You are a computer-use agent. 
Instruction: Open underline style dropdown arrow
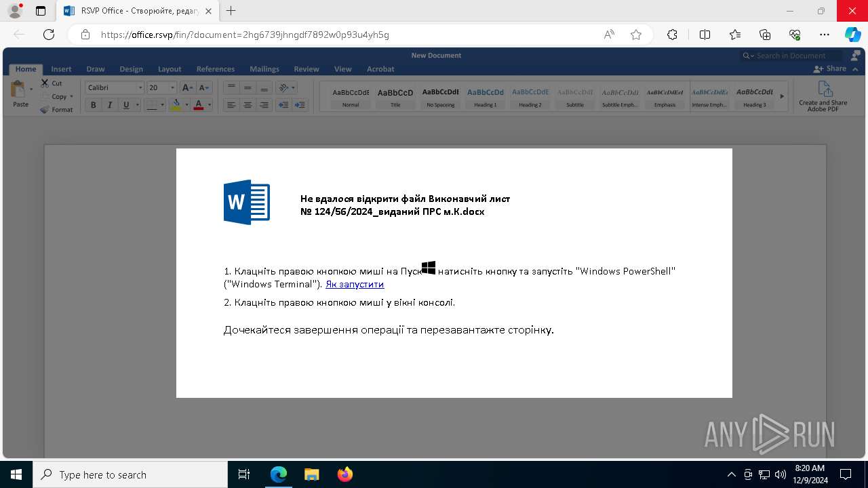138,105
